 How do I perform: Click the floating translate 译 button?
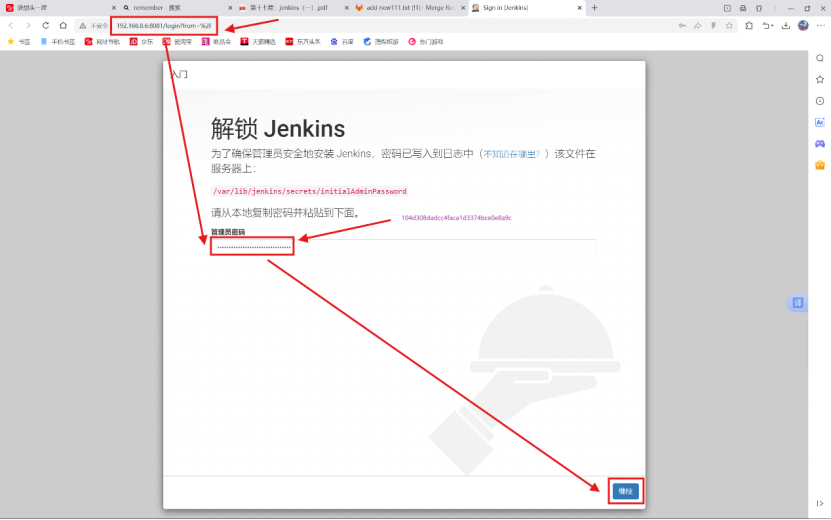point(798,303)
